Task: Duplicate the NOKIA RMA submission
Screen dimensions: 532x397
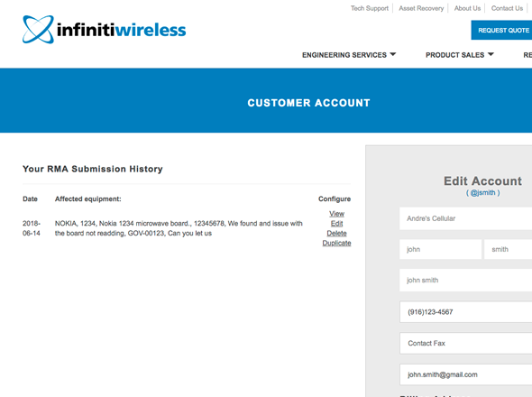Action: 336,243
